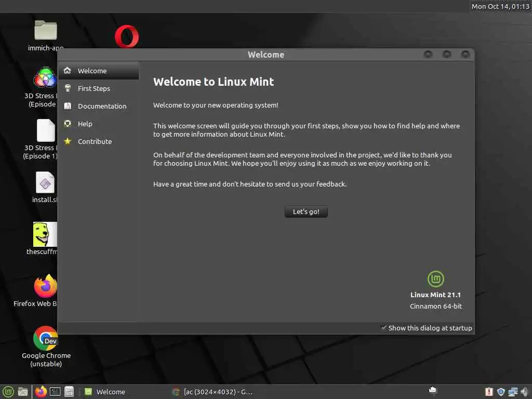Select Welcome in the sidebar

click(x=99, y=71)
